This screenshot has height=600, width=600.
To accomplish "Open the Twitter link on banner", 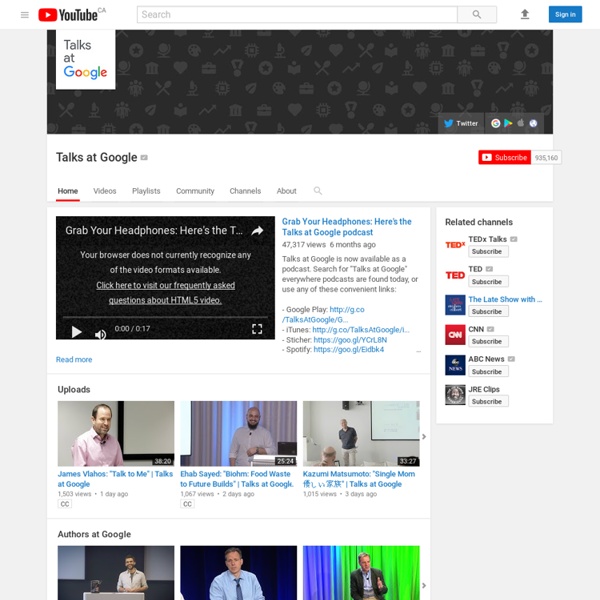I will coord(461,123).
